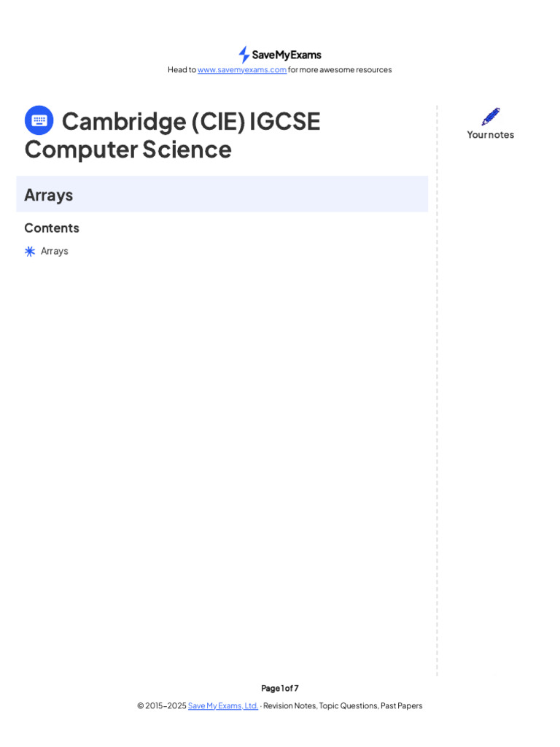The width and height of the screenshot is (560, 747).
Task: Click the "Cambridge (CIE) IGCSE" title line
Action: coord(191,121)
